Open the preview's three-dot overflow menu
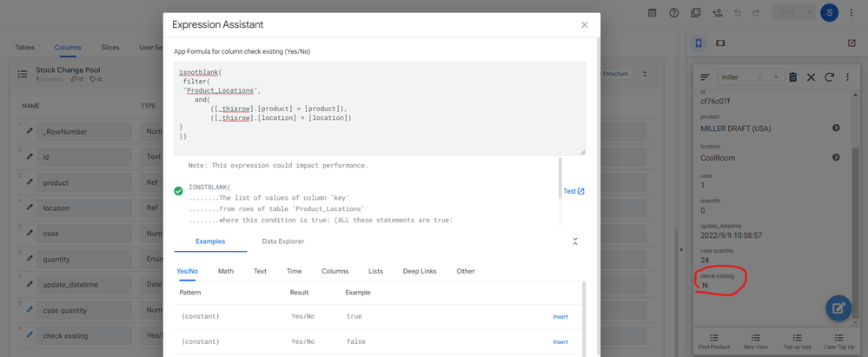 point(847,77)
